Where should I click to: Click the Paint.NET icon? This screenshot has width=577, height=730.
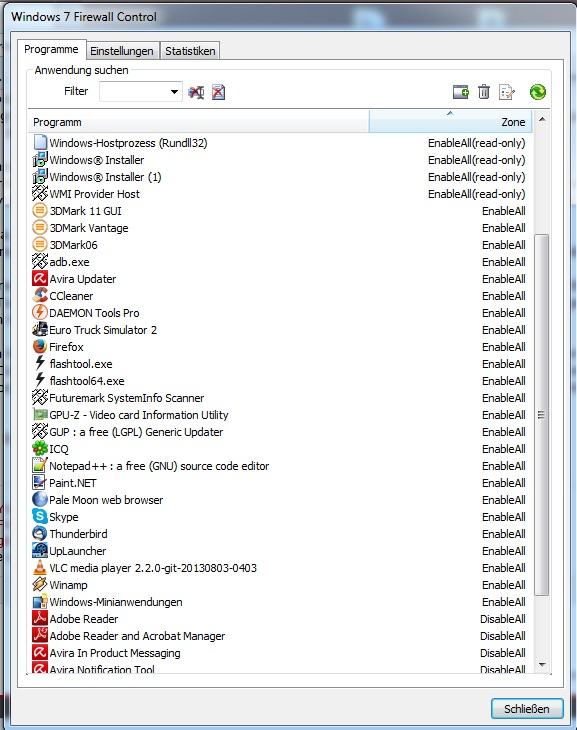[x=40, y=482]
